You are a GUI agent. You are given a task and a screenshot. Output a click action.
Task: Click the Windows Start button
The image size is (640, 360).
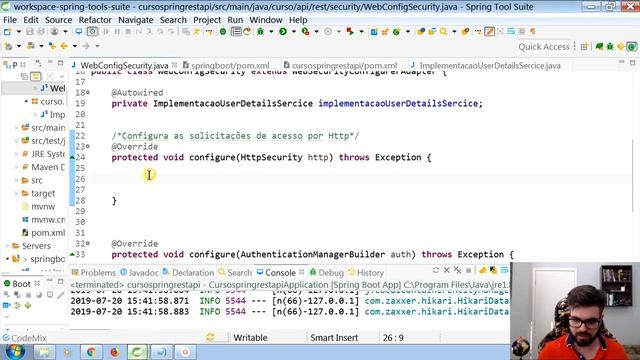click(x=15, y=351)
